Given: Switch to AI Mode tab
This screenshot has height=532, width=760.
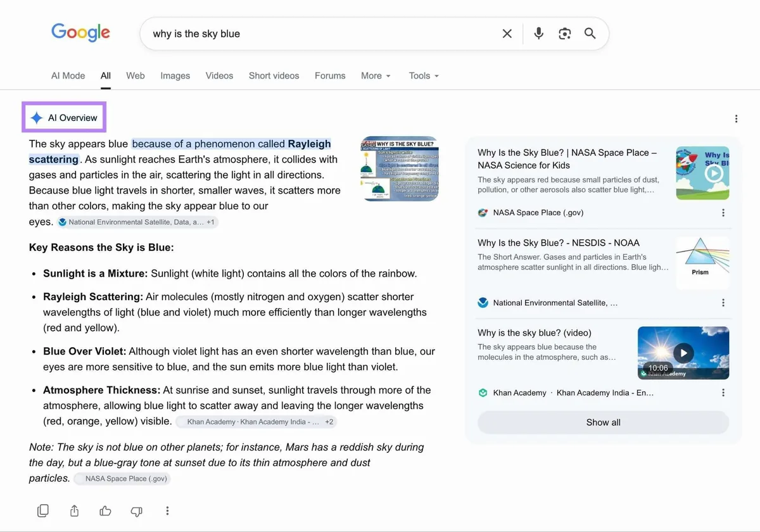Looking at the screenshot, I should click(68, 75).
